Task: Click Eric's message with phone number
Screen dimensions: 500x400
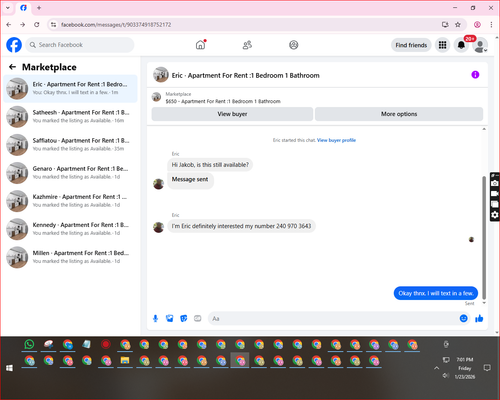Action: pyautogui.click(x=241, y=226)
